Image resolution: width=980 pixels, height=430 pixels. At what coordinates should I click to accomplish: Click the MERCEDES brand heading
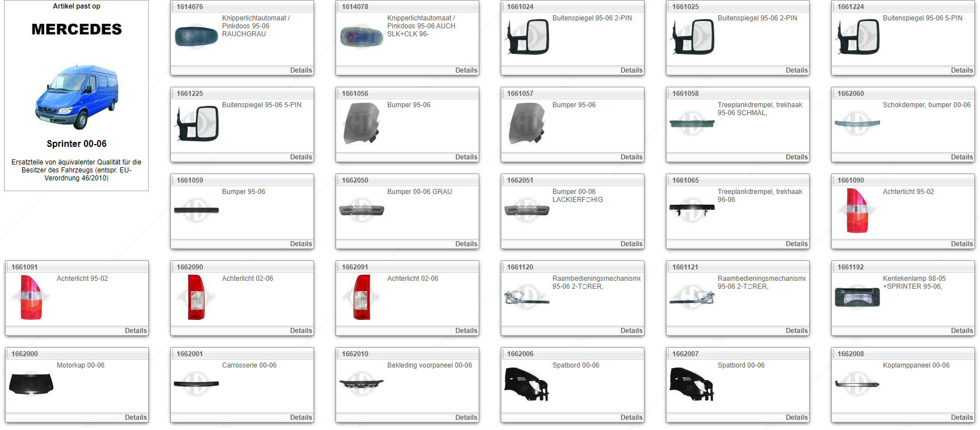click(x=77, y=29)
